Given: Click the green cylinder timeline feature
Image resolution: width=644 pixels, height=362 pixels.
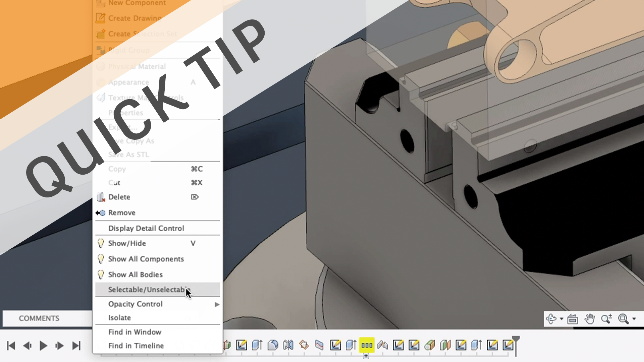Looking at the screenshot, I should pyautogui.click(x=429, y=345).
